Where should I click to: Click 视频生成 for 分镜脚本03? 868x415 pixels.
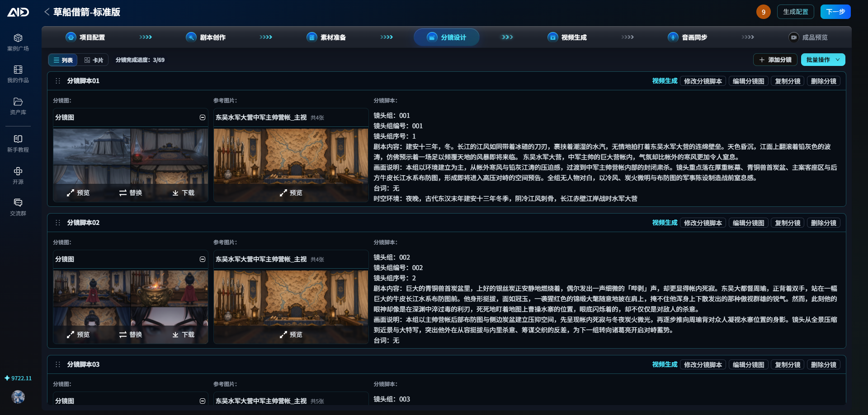(665, 364)
